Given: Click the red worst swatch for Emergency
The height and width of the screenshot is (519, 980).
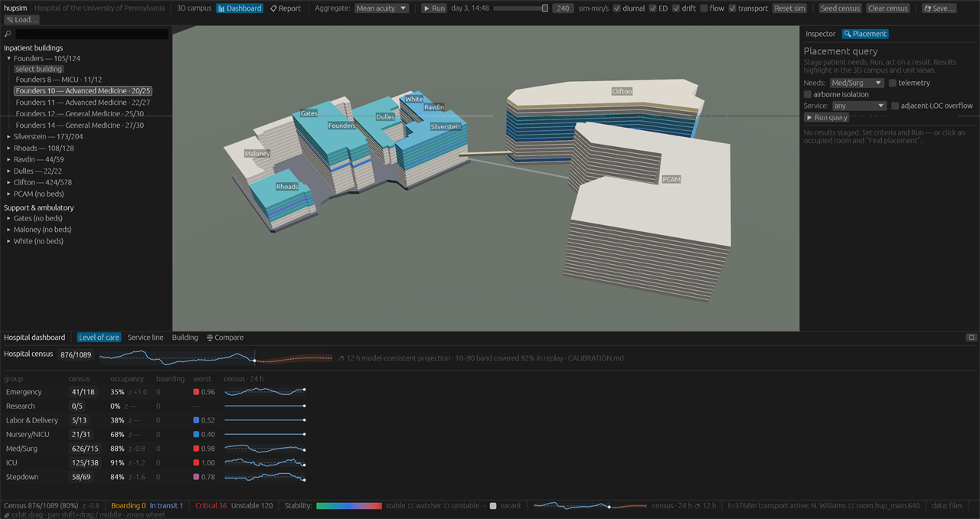Looking at the screenshot, I should 196,392.
